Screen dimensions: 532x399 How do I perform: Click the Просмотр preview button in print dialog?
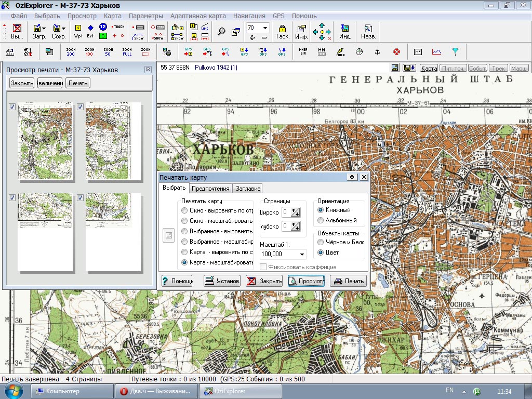pos(307,281)
